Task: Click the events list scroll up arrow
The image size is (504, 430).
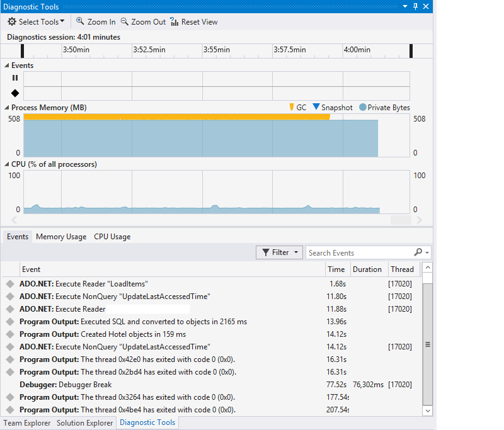Action: (427, 268)
